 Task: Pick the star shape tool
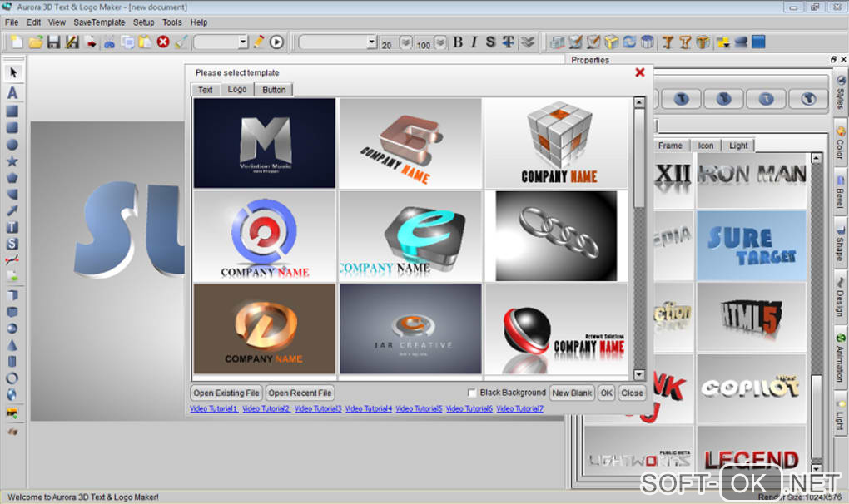(x=12, y=161)
